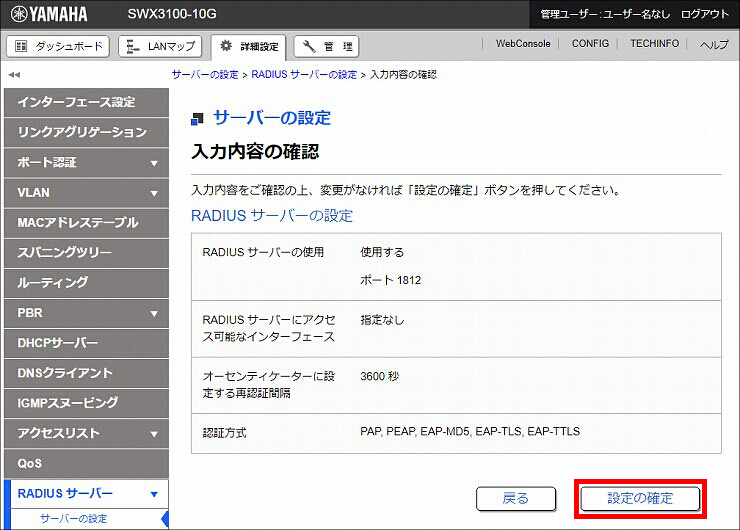Open the 管理 tab

[x=326, y=46]
